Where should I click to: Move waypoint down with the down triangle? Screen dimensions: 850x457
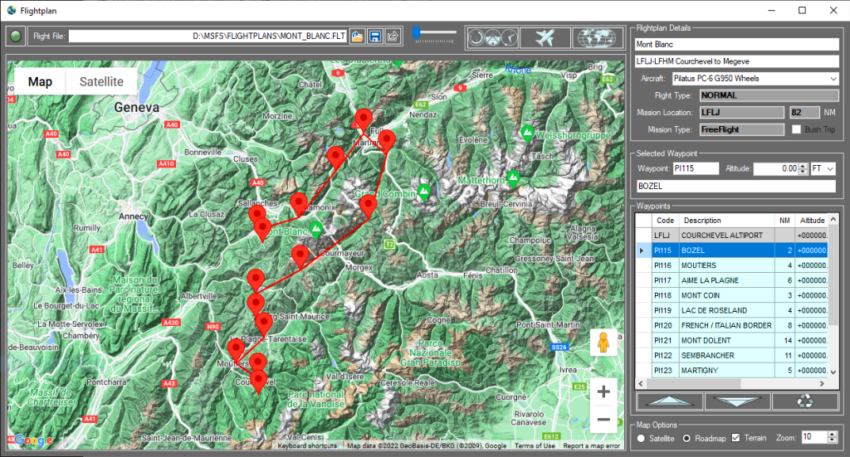pyautogui.click(x=737, y=402)
